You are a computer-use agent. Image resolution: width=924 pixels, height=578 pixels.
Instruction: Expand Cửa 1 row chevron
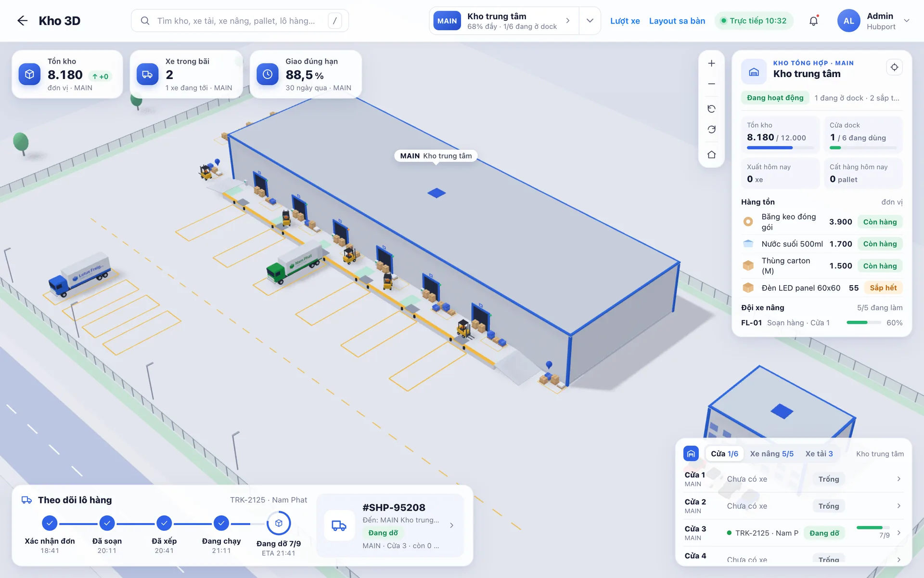(898, 479)
